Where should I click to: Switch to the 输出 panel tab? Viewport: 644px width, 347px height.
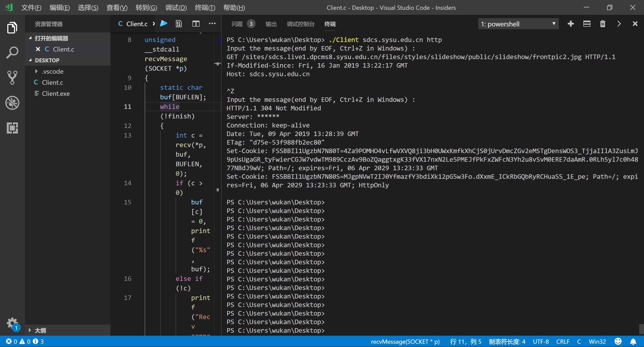271,24
